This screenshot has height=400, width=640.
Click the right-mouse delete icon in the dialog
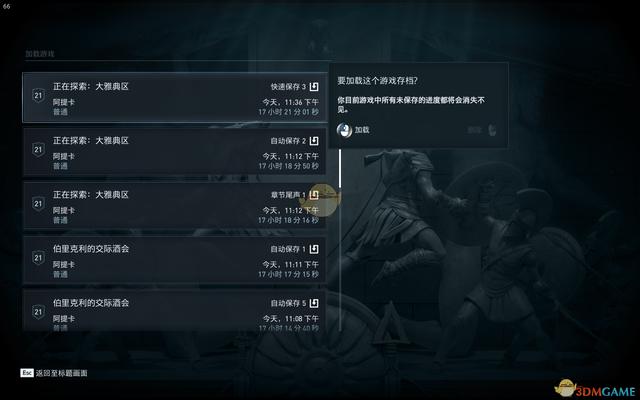492,130
